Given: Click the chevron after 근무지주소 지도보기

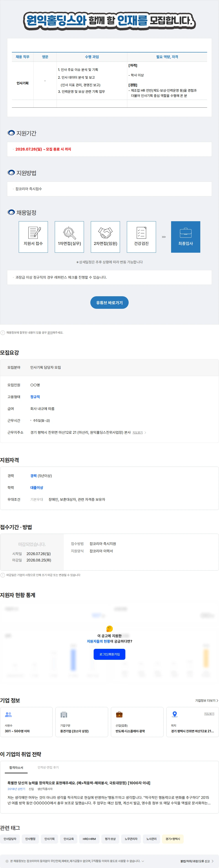Looking at the screenshot, I should point(145,432).
